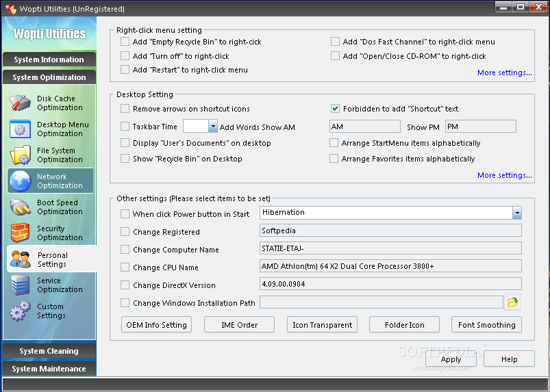
Task: Check Arrange Favorites items alphabetically
Action: click(334, 158)
